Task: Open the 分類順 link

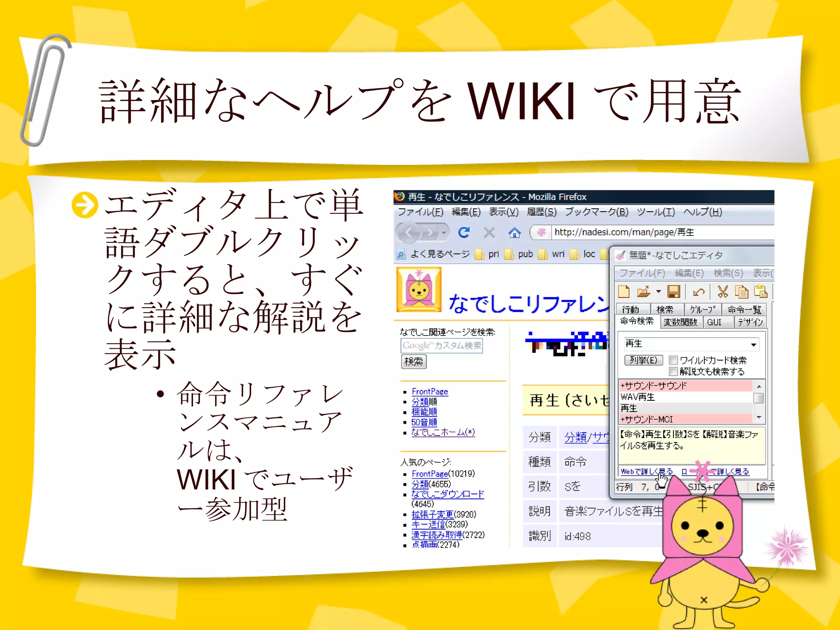Action: pos(424,402)
